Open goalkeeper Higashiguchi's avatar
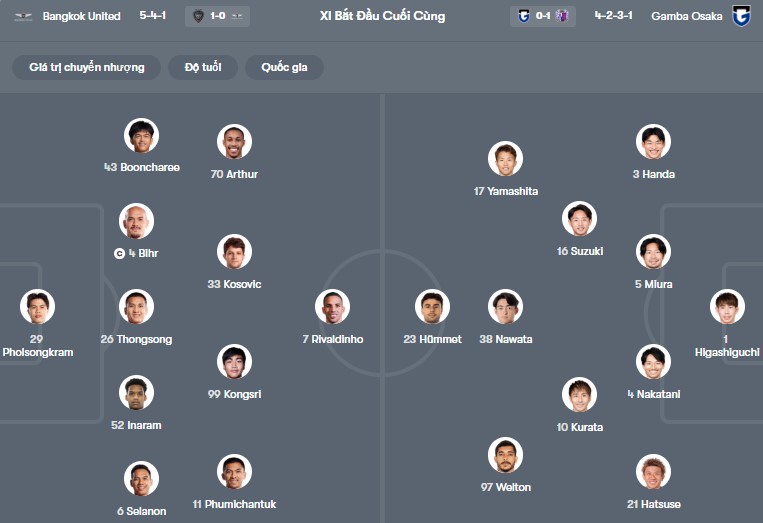The height and width of the screenshot is (523, 763). click(727, 307)
